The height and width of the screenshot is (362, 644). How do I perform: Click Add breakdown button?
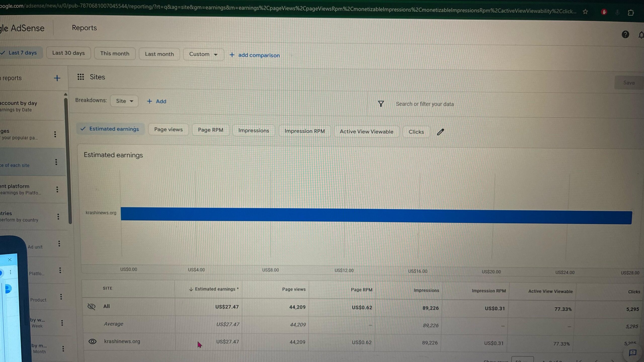[156, 101]
